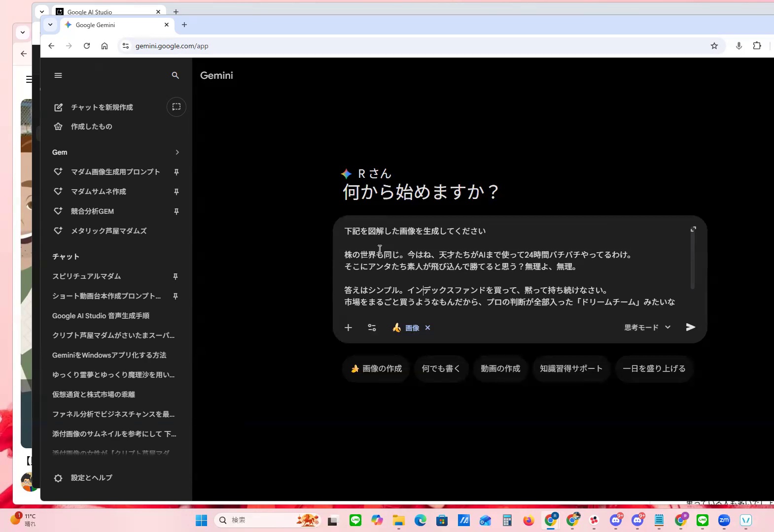Unpin マダム画像生成用プロンプト pin icon
Image resolution: width=774 pixels, height=532 pixels.
[176, 172]
